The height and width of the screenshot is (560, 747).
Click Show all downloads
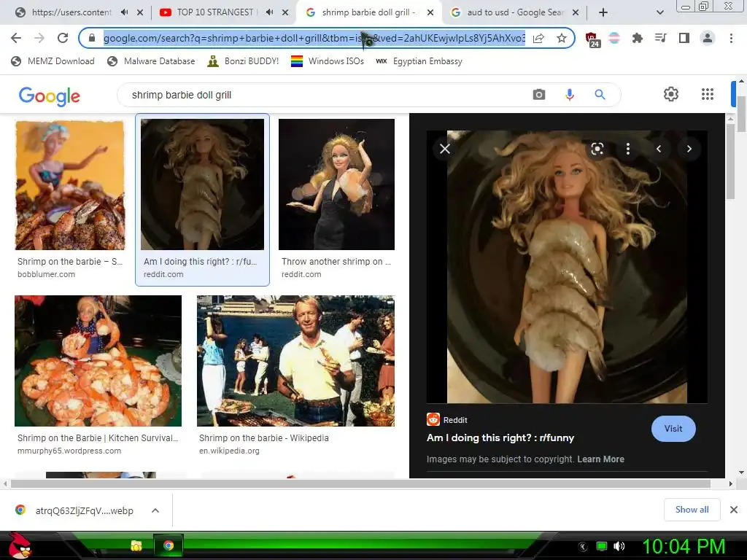click(x=692, y=510)
